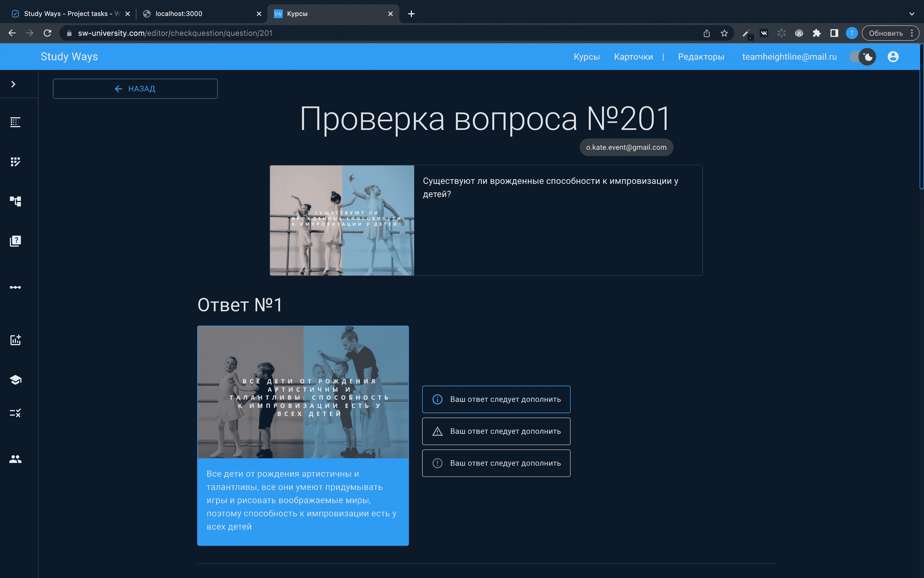Click the 'Ответ №1' heading
The image size is (924, 578).
tap(240, 305)
